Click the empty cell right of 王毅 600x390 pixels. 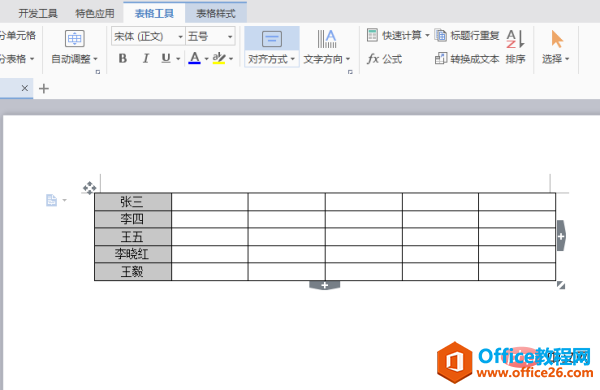tap(210, 272)
